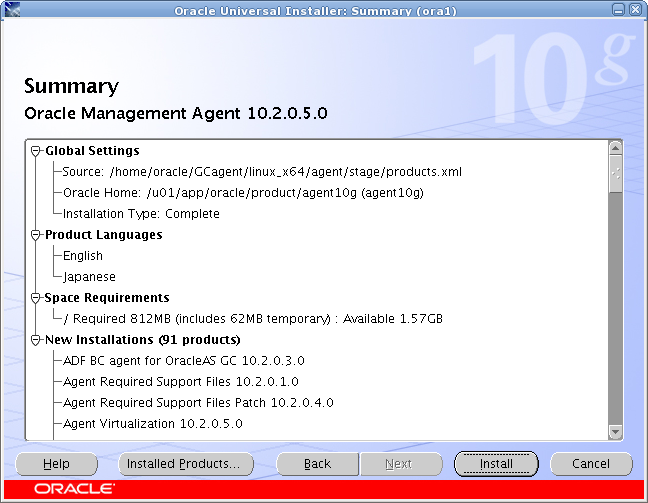Open the Help button
The image size is (648, 503).
click(57, 464)
